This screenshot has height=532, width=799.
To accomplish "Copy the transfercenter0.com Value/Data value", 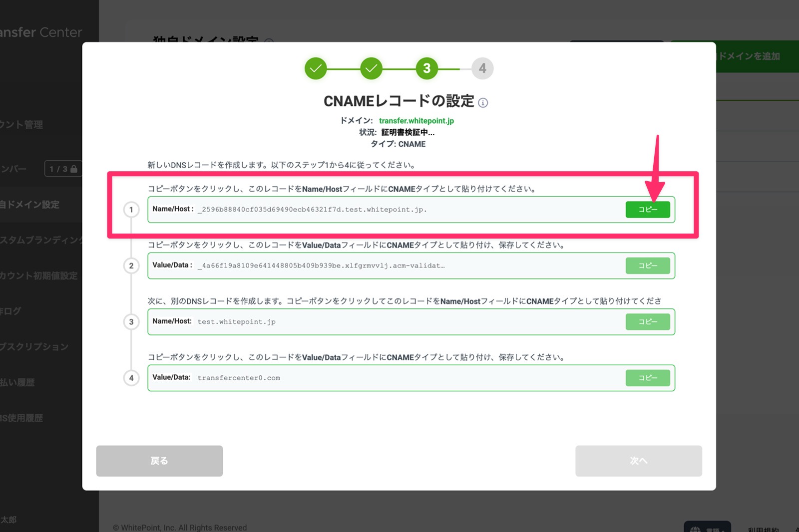I will tap(647, 378).
